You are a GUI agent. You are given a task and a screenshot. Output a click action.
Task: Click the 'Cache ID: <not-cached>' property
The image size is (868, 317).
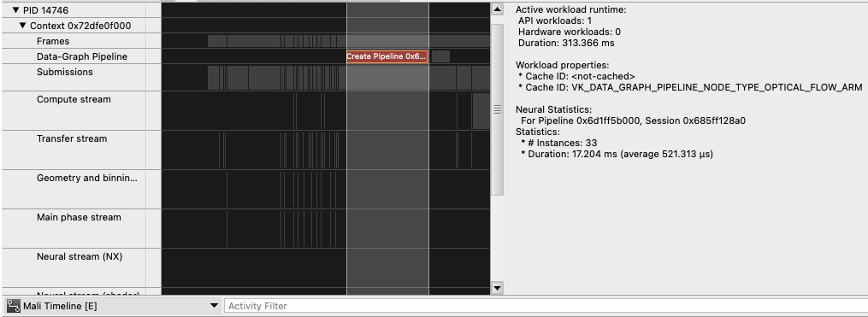coord(577,76)
